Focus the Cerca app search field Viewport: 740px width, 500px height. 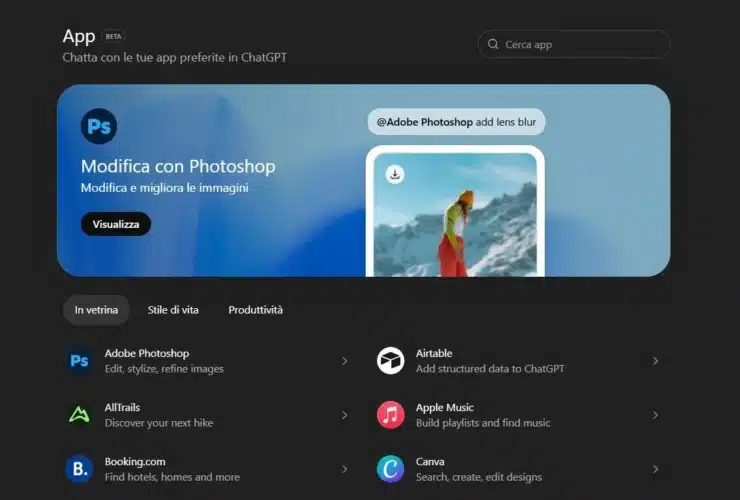coord(574,44)
